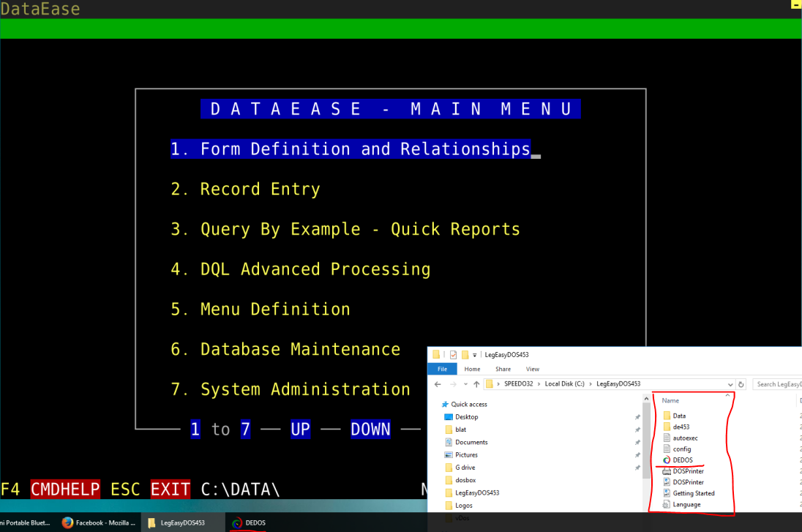Open Pictures in navigation pane
This screenshot has width=802, height=532.
(466, 454)
